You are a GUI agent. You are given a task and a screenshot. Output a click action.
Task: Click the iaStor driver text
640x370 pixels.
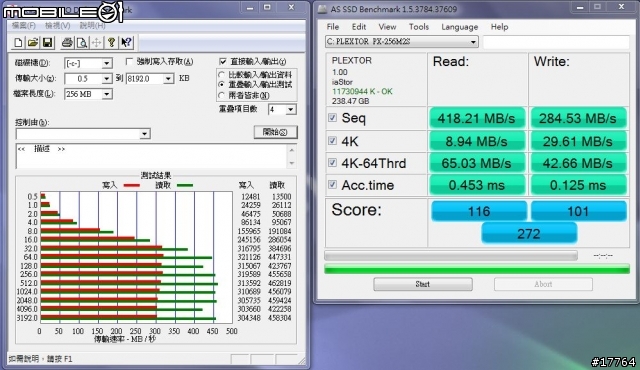click(342, 82)
